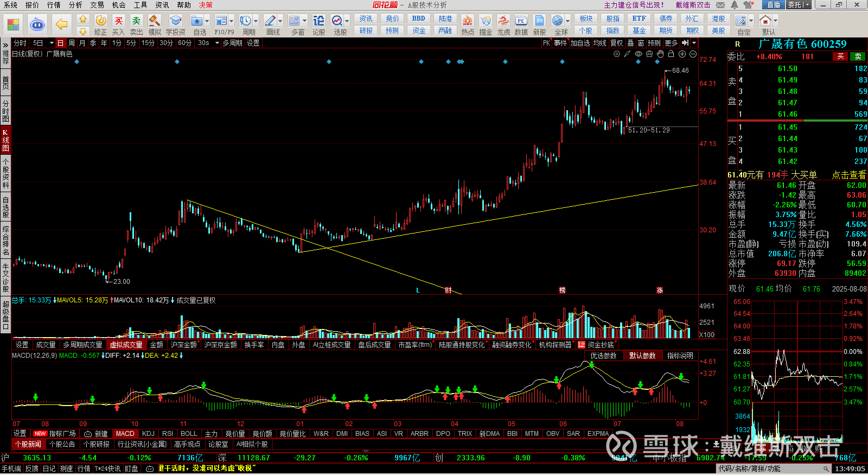This screenshot has width=868, height=475.
Task: Select 优选参数 for MACD
Action: click(x=603, y=356)
